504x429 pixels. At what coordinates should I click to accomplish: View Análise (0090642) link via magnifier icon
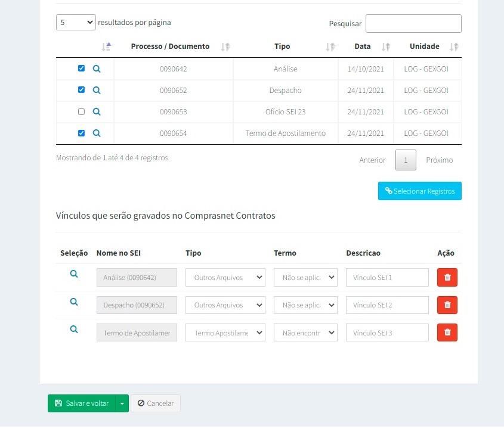[x=74, y=274]
